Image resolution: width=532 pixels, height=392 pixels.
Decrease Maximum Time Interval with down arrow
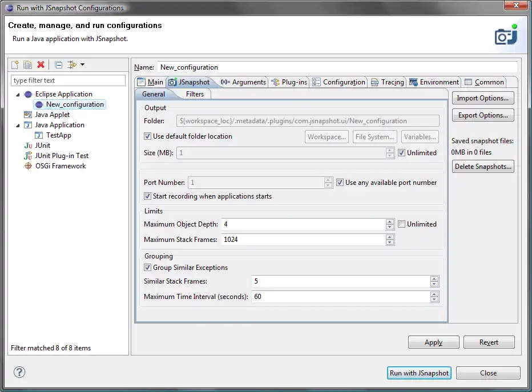tap(434, 299)
